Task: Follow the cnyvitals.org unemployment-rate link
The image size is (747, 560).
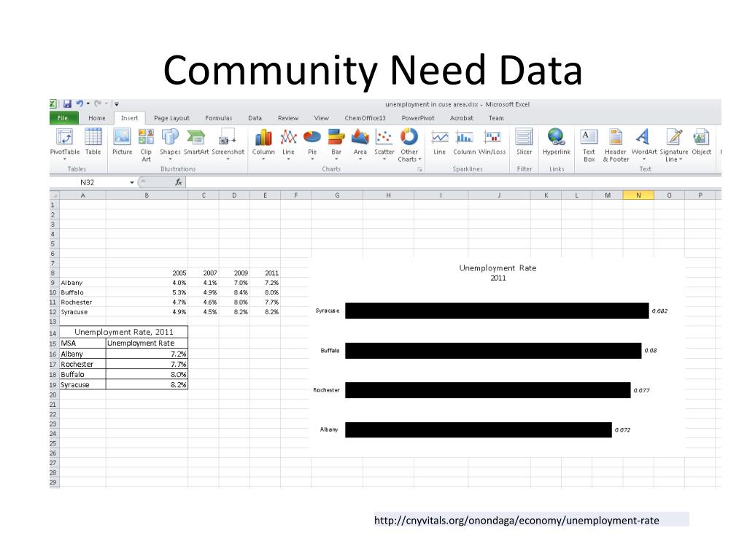Action: (x=516, y=520)
